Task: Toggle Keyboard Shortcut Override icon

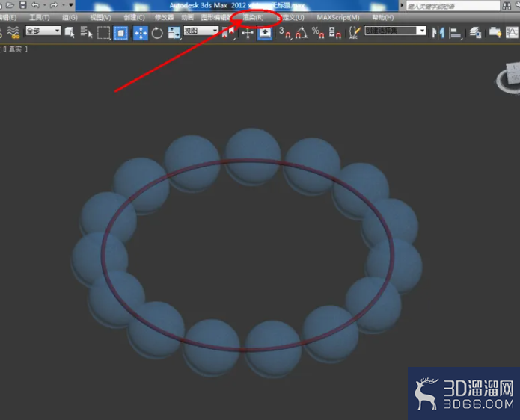Action: click(x=265, y=33)
